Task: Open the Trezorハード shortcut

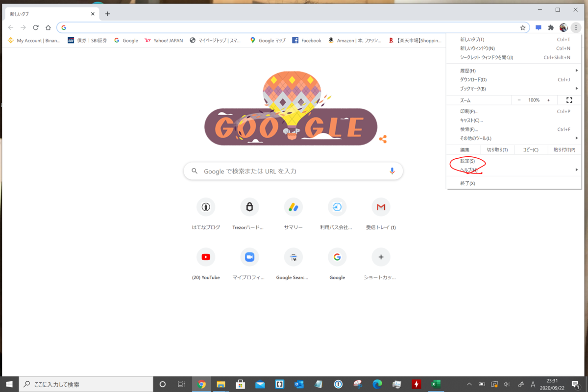Action: [x=249, y=214]
